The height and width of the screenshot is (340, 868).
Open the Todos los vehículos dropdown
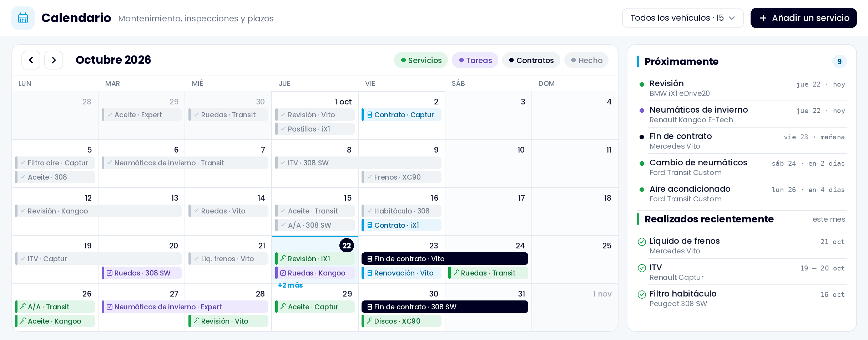click(x=683, y=18)
